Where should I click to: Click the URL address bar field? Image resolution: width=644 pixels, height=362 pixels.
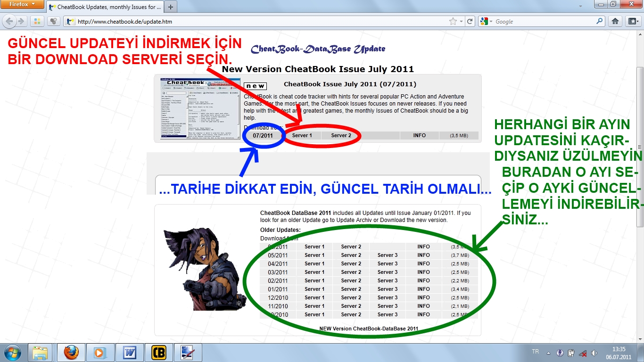(x=259, y=21)
